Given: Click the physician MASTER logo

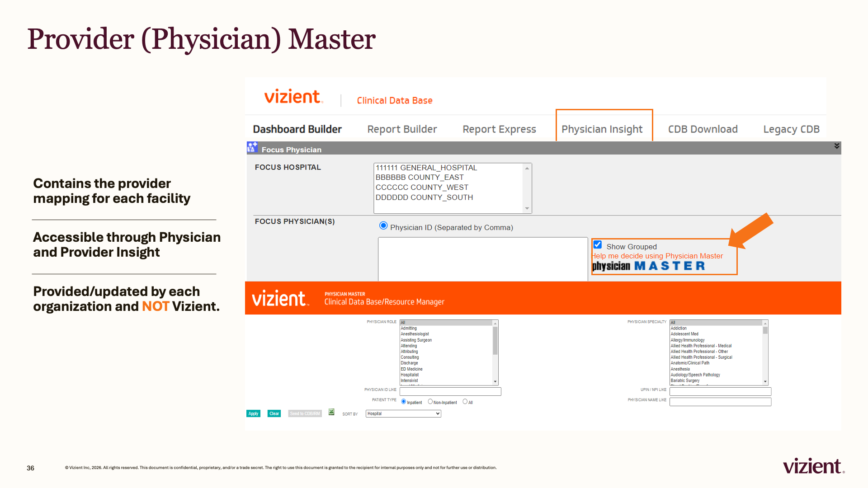Looking at the screenshot, I should [x=649, y=266].
